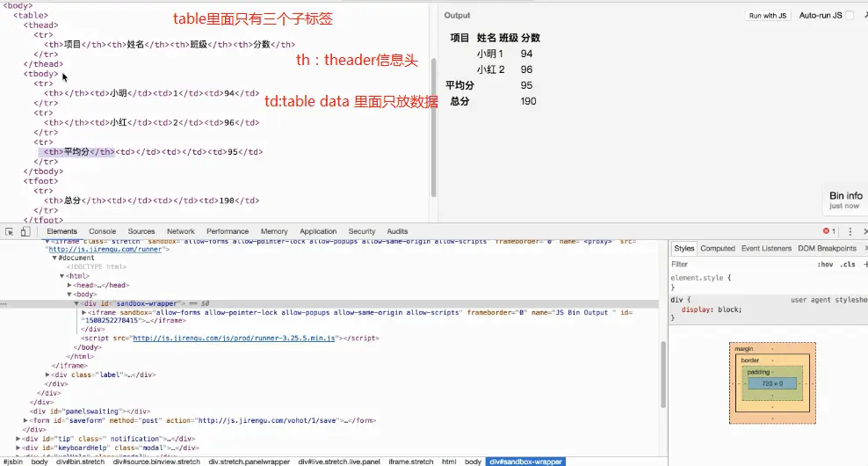
Task: Toggle the device toolbar icon
Action: click(x=25, y=231)
